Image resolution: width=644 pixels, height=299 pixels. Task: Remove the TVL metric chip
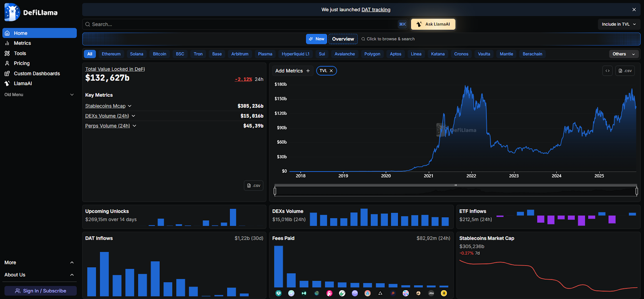pos(331,71)
